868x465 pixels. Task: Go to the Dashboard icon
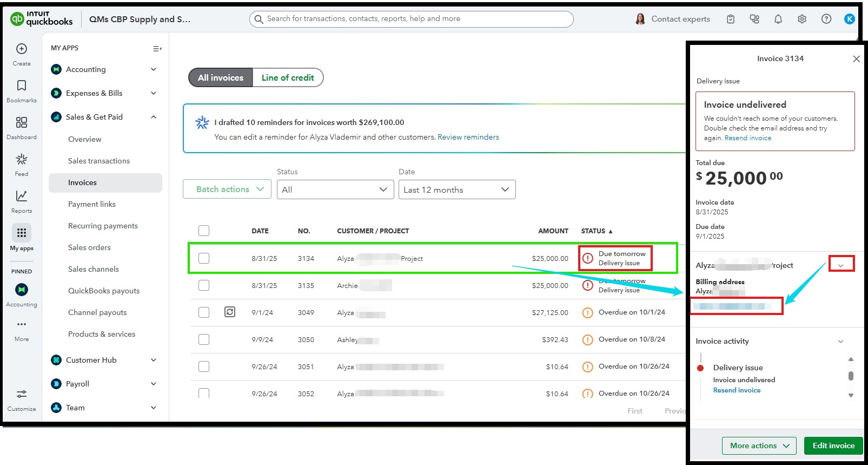tap(22, 122)
